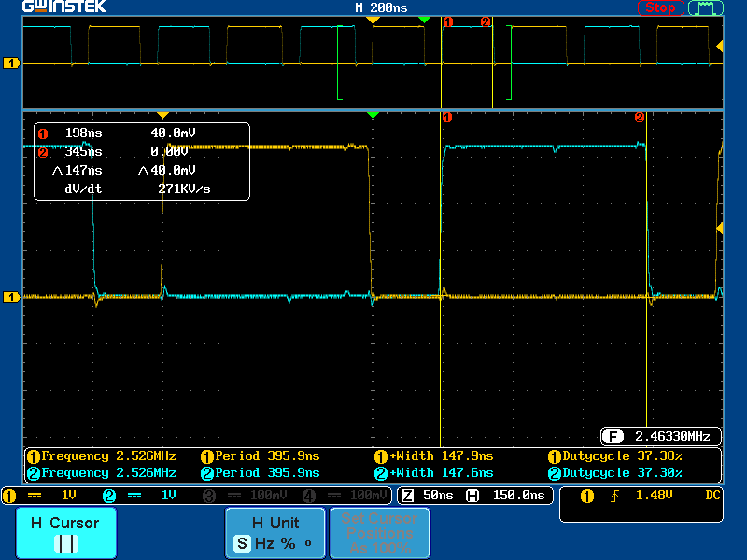747x560 pixels.
Task: Click trigger coupling DC label
Action: [712, 496]
